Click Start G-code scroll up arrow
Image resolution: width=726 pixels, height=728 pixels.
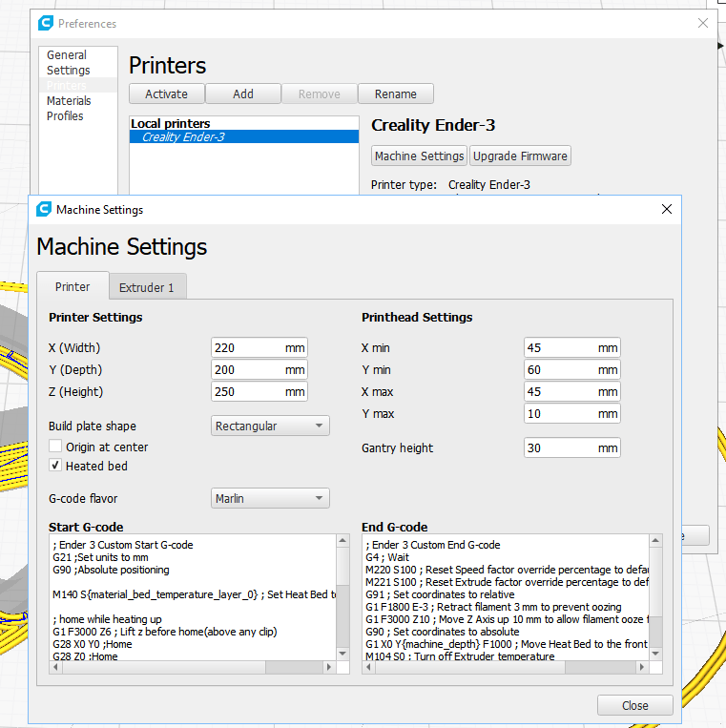point(342,540)
